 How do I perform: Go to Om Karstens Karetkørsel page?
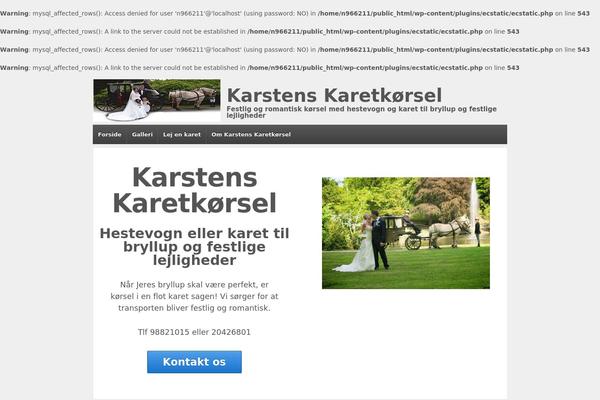tap(251, 134)
